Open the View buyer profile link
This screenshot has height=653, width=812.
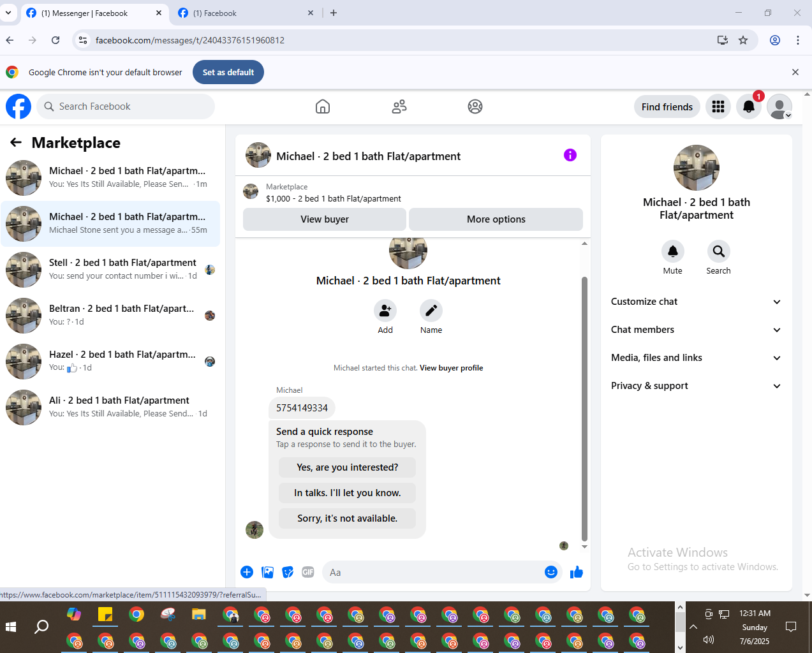point(451,368)
